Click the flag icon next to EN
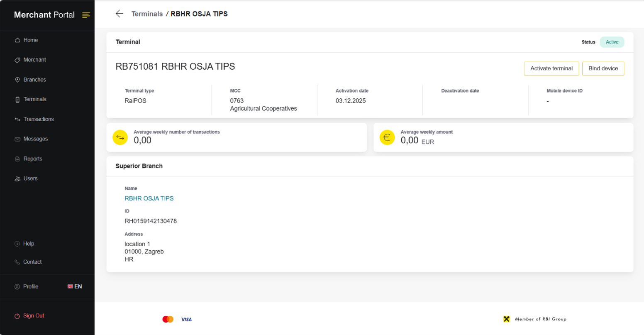This screenshot has height=335, width=644. [70, 286]
